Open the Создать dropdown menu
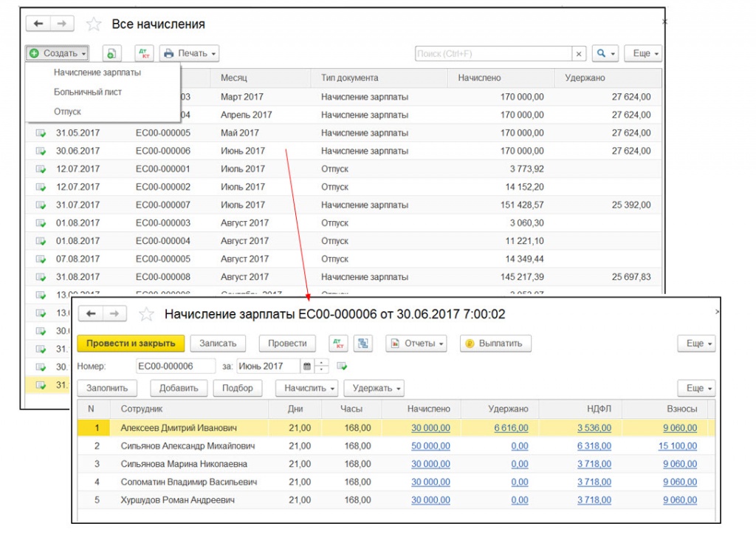The height and width of the screenshot is (535, 756). (x=57, y=53)
